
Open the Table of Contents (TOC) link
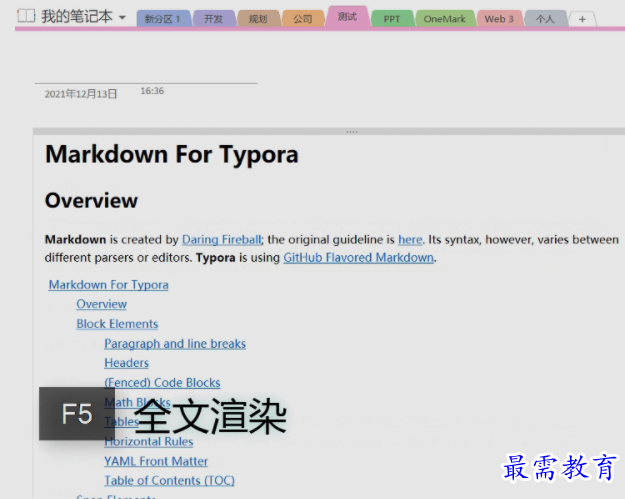(169, 481)
